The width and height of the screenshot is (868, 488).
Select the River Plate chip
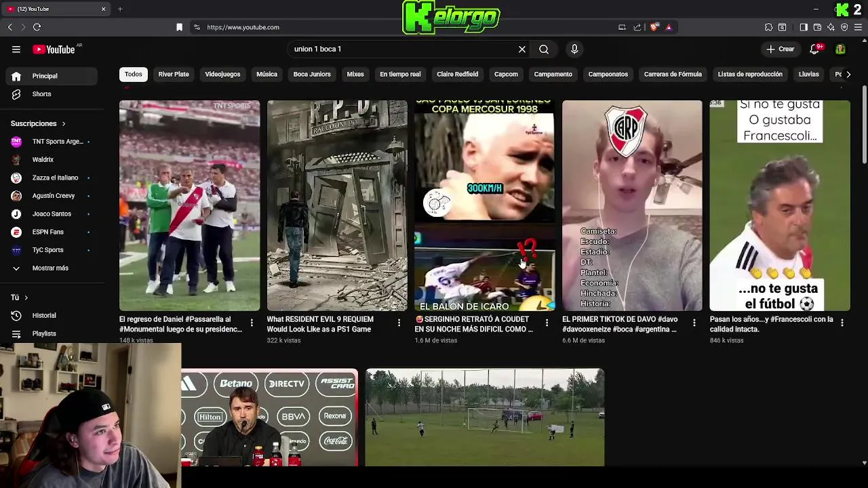pyautogui.click(x=174, y=75)
